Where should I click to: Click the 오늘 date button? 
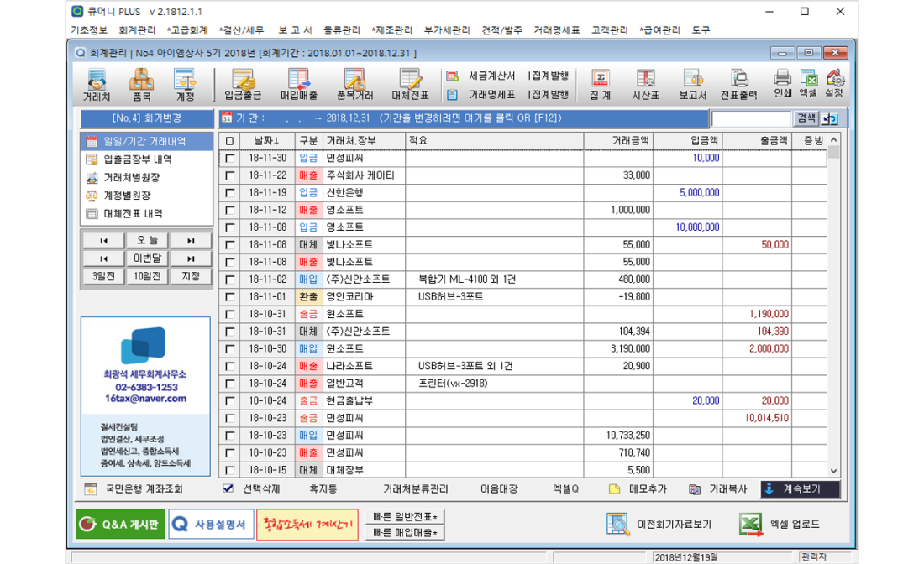point(147,240)
